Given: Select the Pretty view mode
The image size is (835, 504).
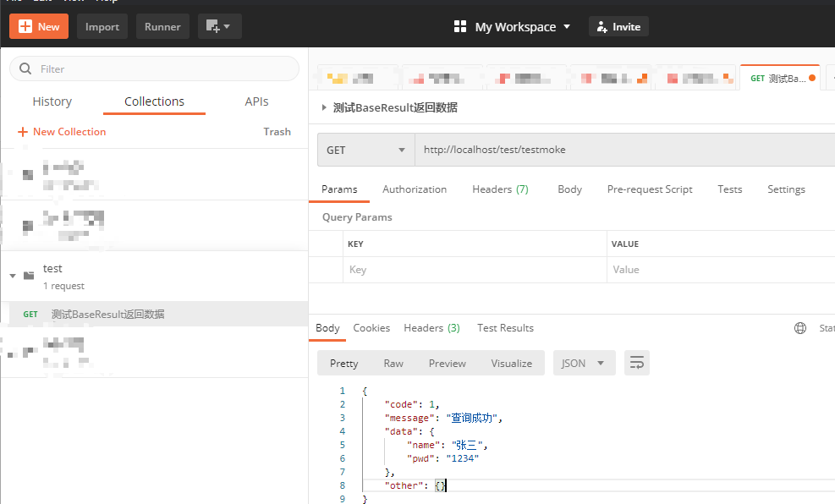Looking at the screenshot, I should [x=344, y=363].
